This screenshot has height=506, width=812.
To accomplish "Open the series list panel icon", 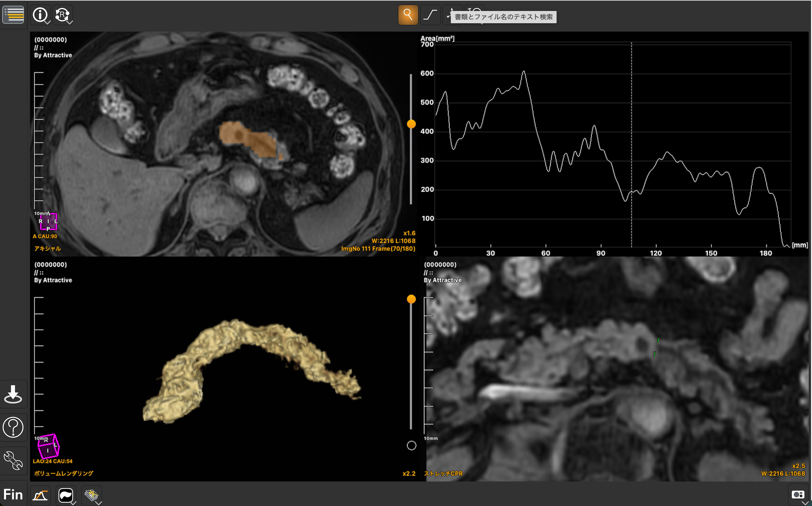I will (x=13, y=15).
